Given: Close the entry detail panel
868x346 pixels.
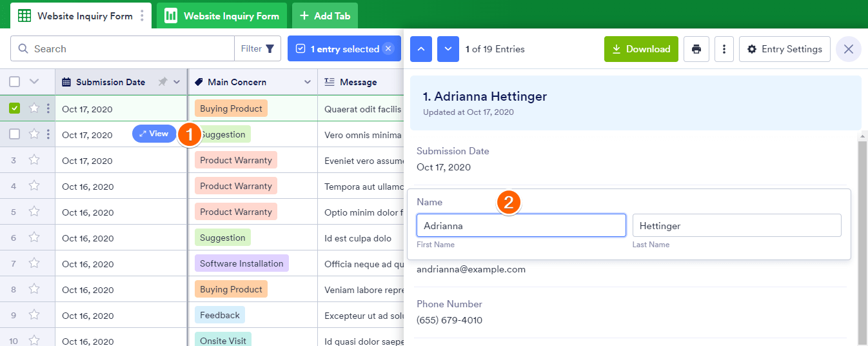Looking at the screenshot, I should pyautogui.click(x=849, y=49).
